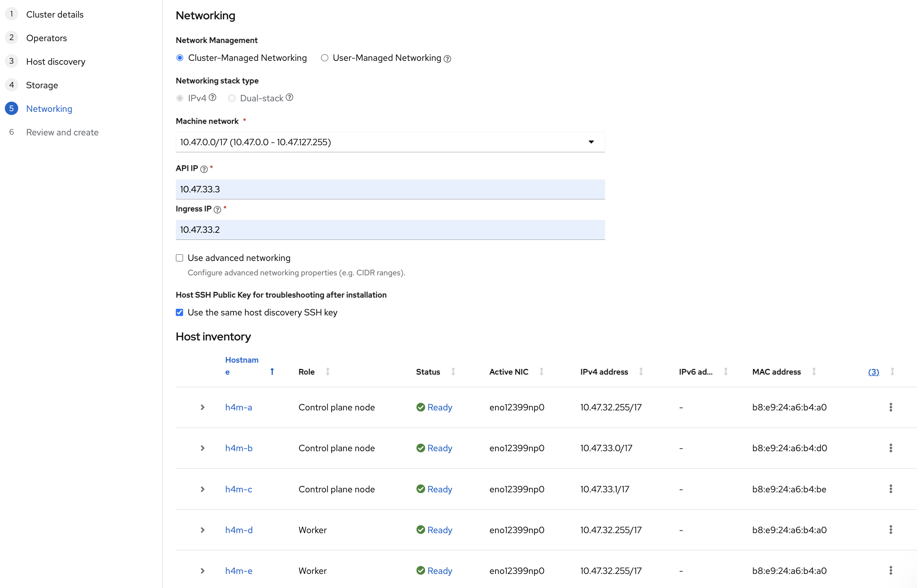The width and height of the screenshot is (917, 588).
Task: Uncheck Use the same host discovery SSH key
Action: (179, 312)
